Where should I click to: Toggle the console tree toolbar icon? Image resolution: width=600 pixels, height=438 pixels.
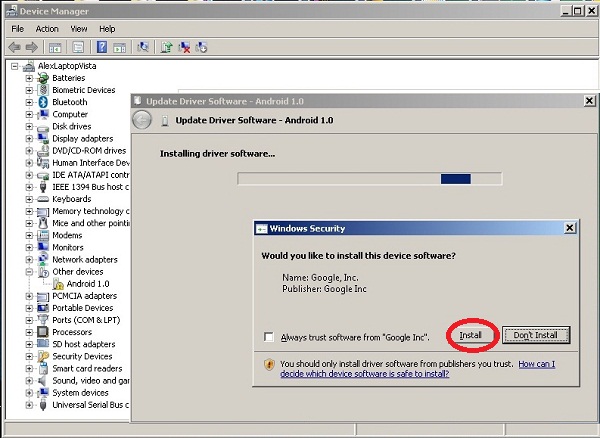(x=55, y=47)
